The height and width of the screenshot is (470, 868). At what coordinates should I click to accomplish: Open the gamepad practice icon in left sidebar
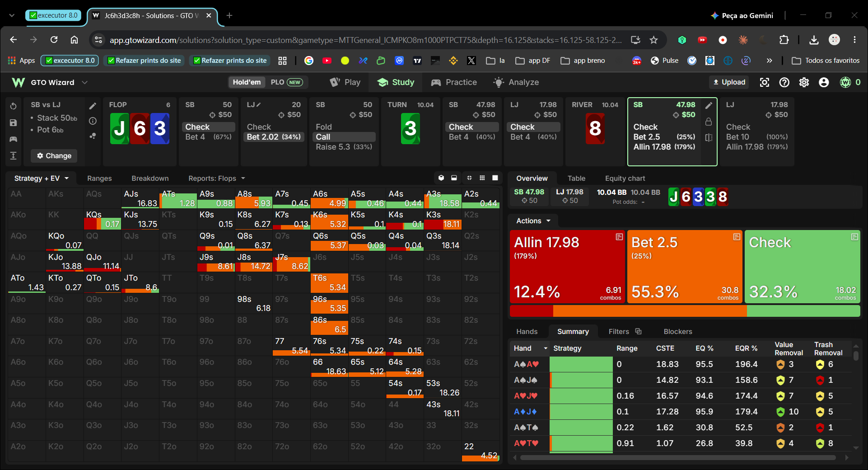pyautogui.click(x=14, y=139)
